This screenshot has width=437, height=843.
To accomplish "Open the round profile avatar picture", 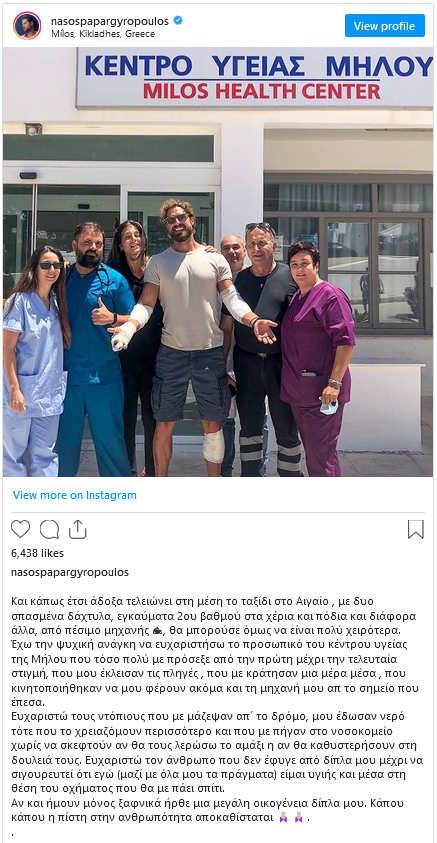I will [x=27, y=25].
